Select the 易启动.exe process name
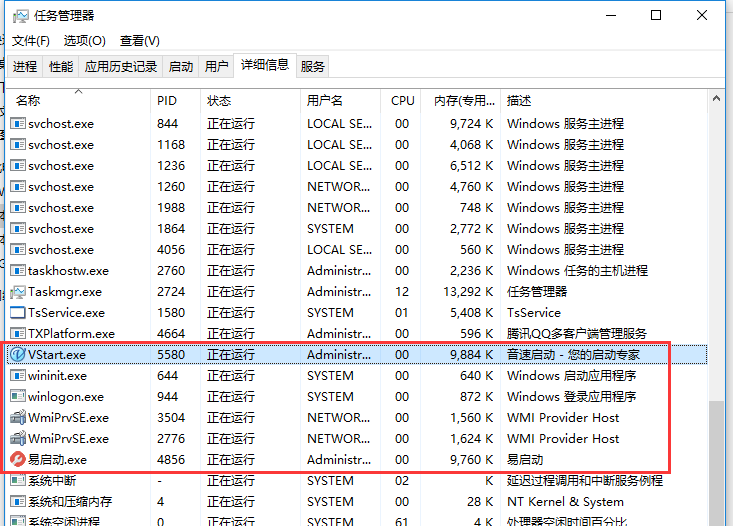 click(57, 460)
